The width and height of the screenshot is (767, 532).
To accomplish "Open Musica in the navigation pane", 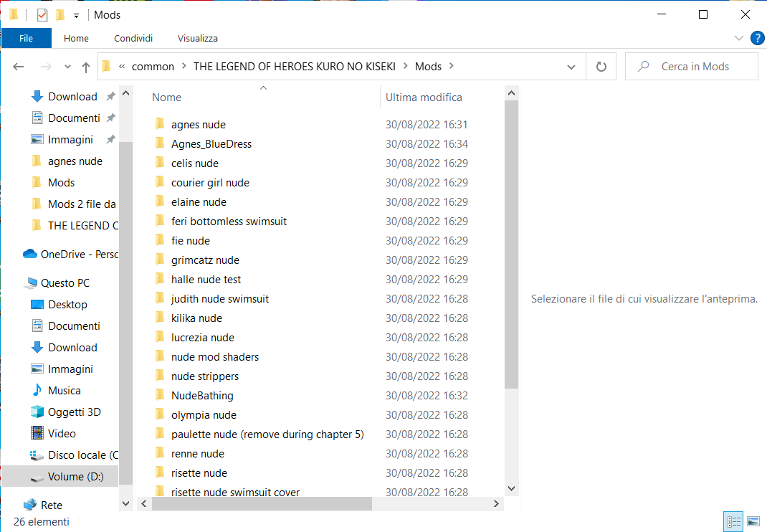I will (x=64, y=391).
